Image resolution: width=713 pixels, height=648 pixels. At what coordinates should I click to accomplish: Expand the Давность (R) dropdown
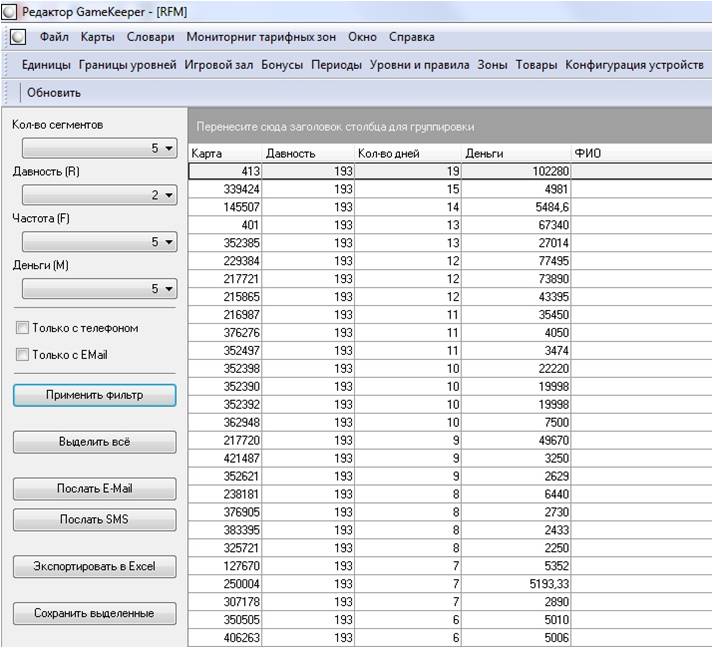[100, 195]
